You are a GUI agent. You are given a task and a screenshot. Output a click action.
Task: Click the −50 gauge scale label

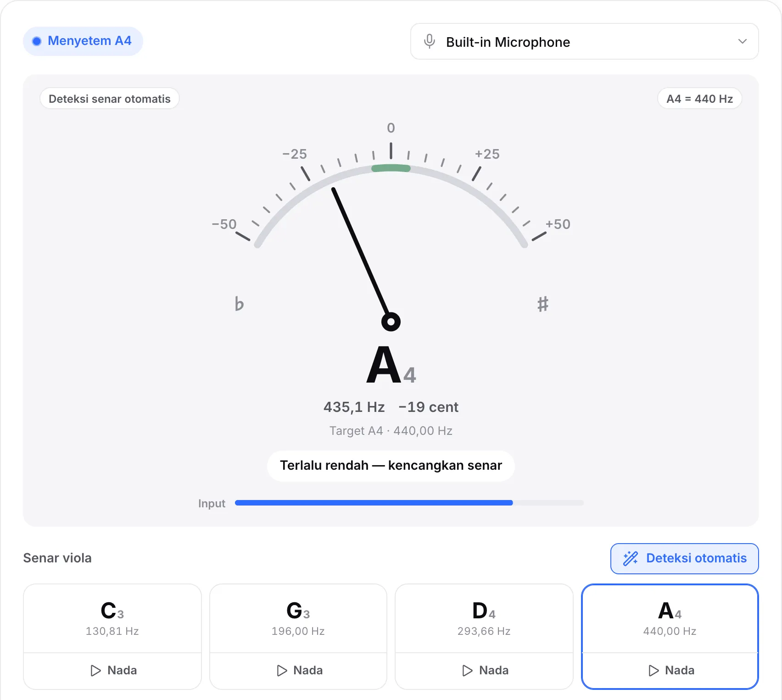(224, 224)
